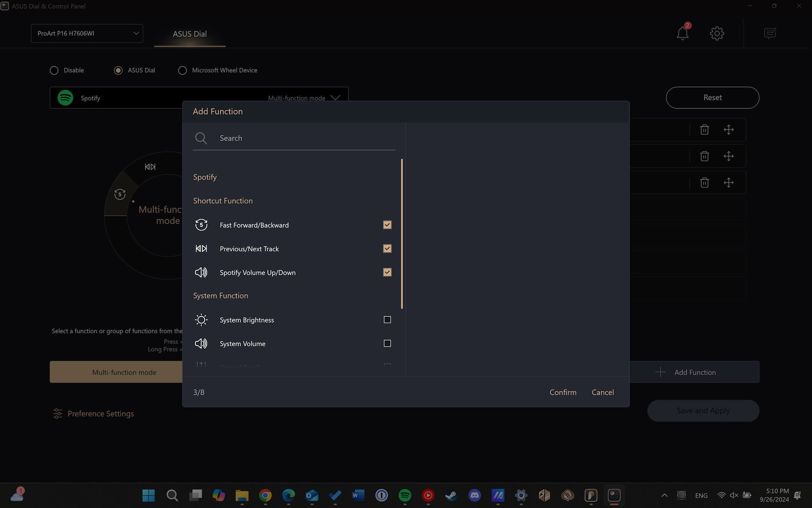Click the 3/8 selected count text
Viewport: 812px width, 508px height.
tap(199, 392)
